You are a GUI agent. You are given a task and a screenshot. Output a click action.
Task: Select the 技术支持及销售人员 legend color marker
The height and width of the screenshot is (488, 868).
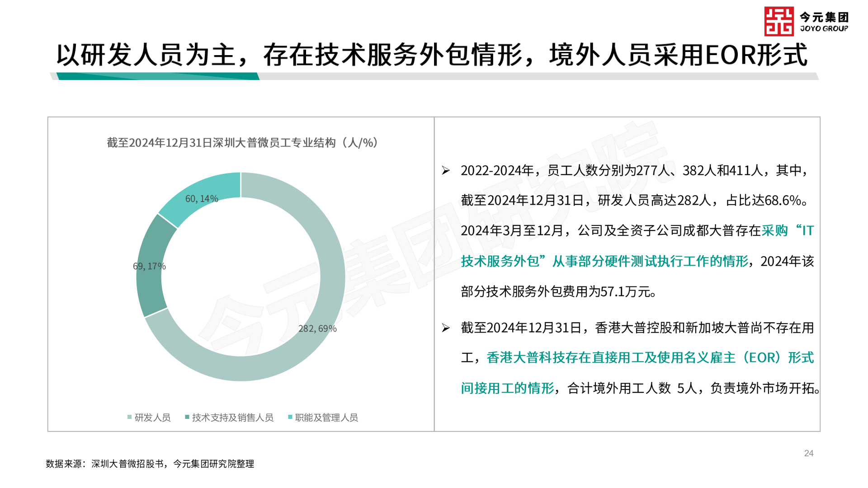(187, 417)
